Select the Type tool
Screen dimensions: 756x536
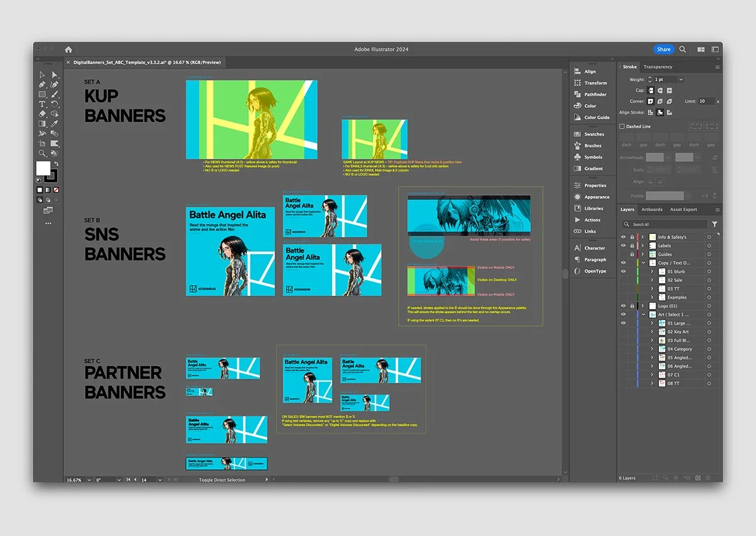[42, 104]
